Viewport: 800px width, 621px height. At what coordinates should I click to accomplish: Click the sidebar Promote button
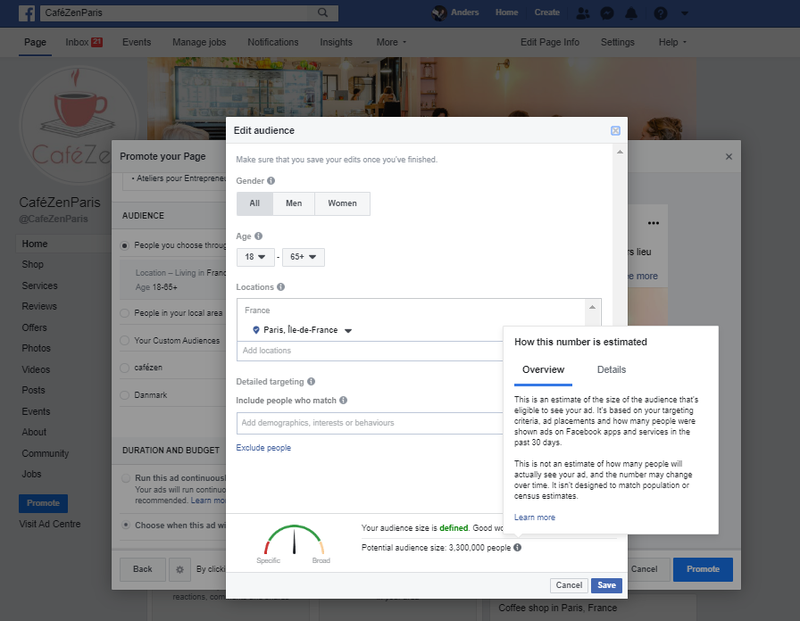[x=43, y=503]
